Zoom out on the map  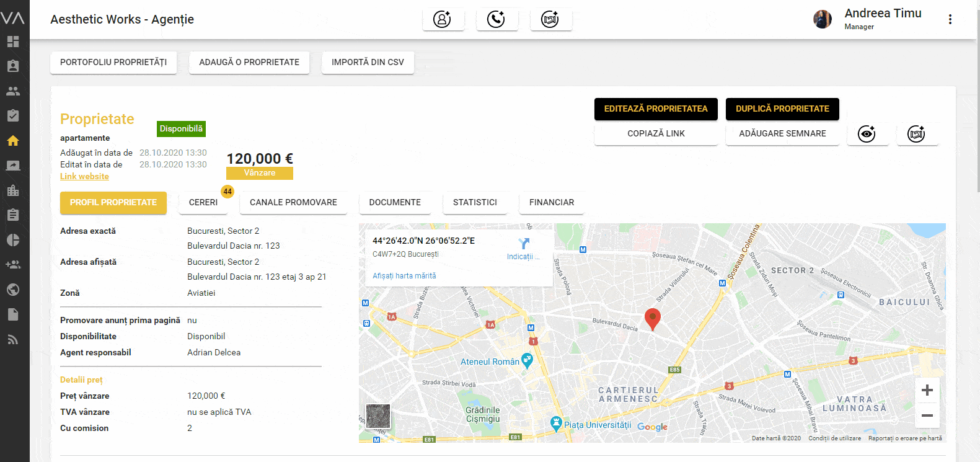pyautogui.click(x=927, y=415)
